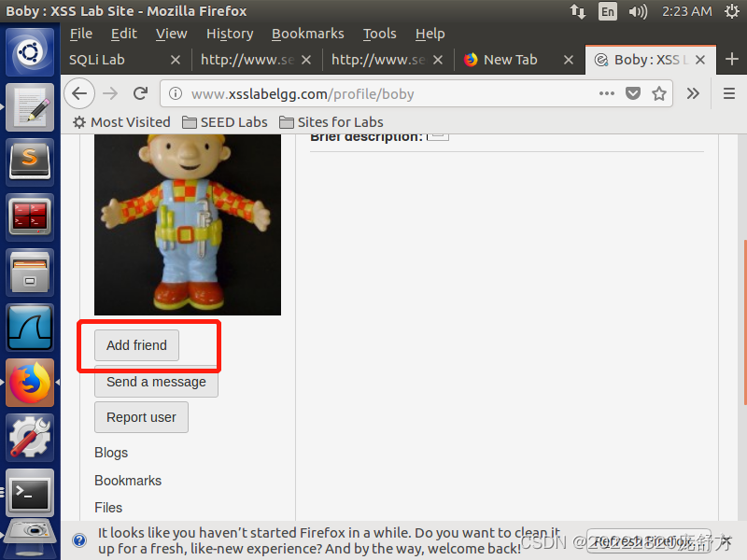This screenshot has width=747, height=560.
Task: Open the Edit menu
Action: (x=124, y=34)
